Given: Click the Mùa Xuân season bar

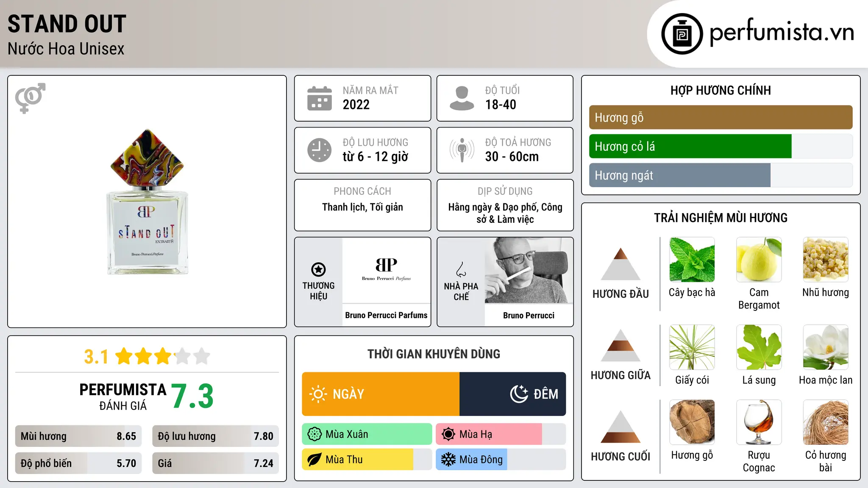Looking at the screenshot, I should 367,434.
